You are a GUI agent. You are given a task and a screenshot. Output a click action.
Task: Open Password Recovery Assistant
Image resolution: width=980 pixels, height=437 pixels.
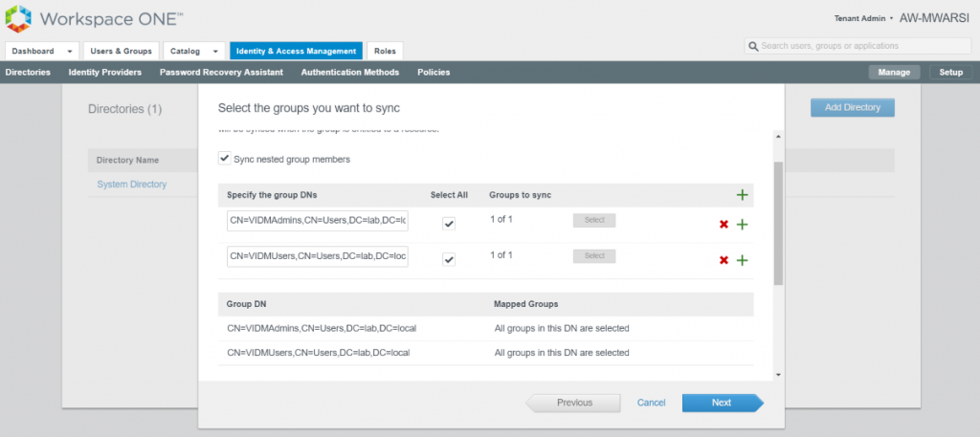coord(221,73)
